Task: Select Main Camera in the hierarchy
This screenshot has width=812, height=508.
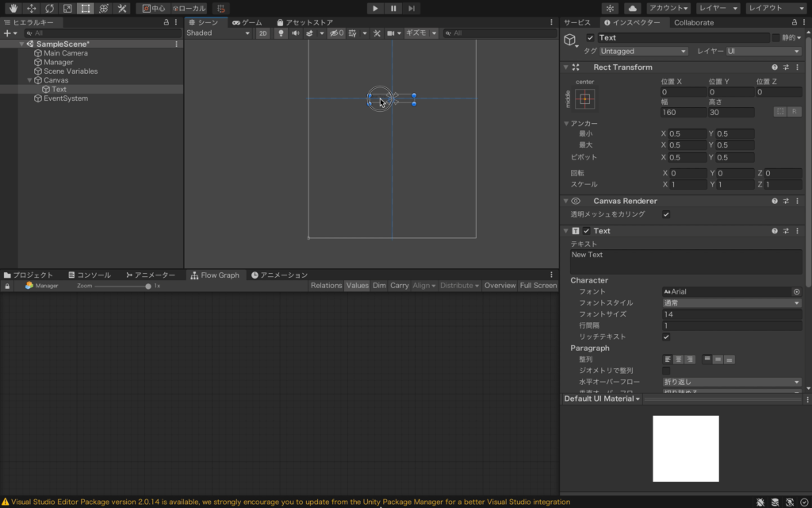Action: [x=65, y=53]
